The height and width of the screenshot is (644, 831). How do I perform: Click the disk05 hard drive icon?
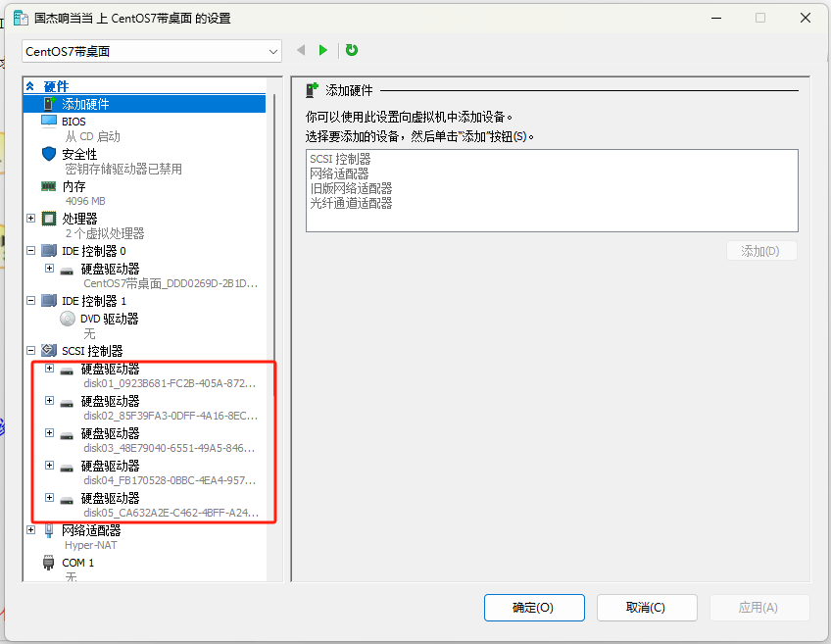pos(67,500)
